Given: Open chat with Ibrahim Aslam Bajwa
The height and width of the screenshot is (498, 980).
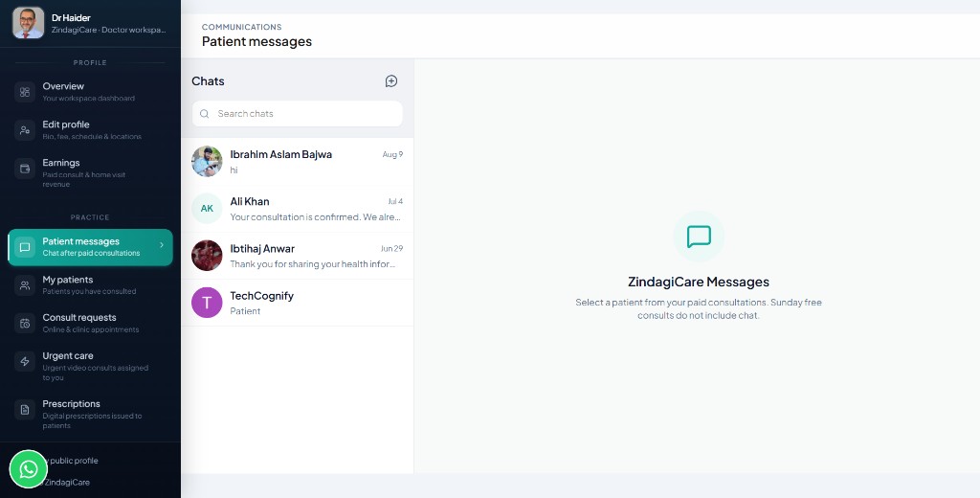Looking at the screenshot, I should pos(298,162).
